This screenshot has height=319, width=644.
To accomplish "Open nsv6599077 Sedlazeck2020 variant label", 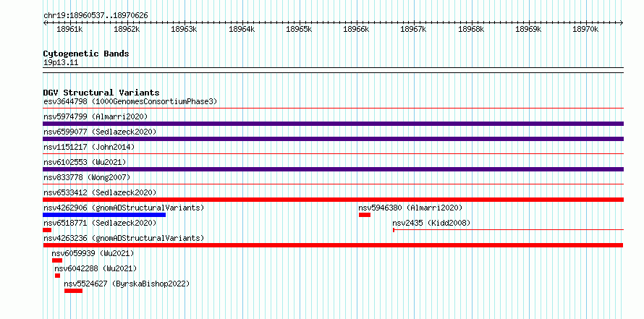I will pyautogui.click(x=100, y=132).
